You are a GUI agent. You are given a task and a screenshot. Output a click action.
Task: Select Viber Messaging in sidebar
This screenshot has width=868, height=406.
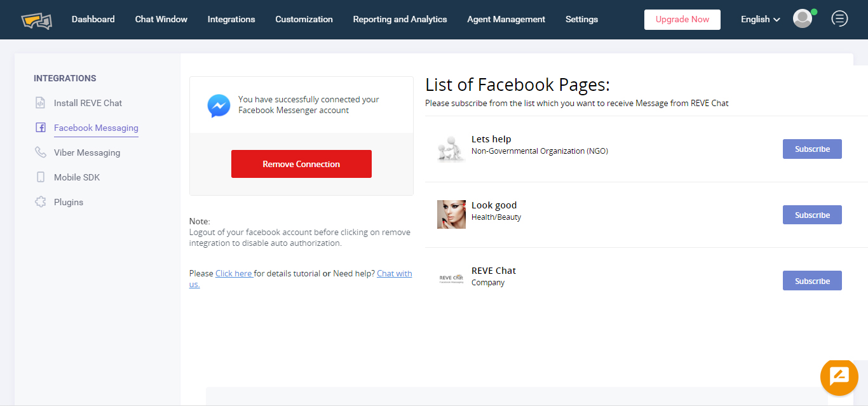(87, 152)
